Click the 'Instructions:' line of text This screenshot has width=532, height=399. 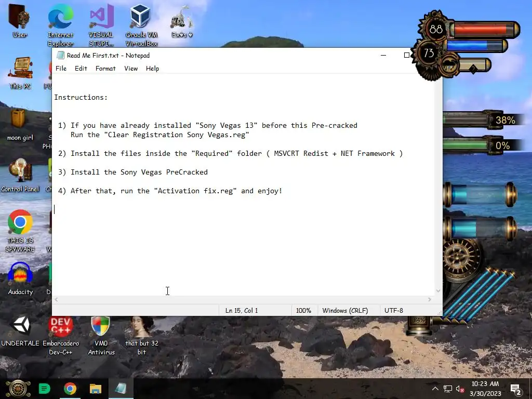pyautogui.click(x=81, y=97)
